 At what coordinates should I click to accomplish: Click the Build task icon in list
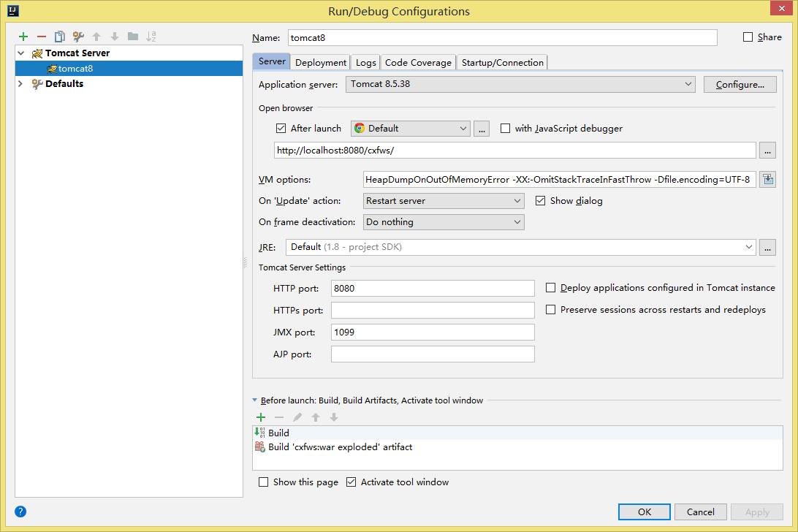click(259, 433)
